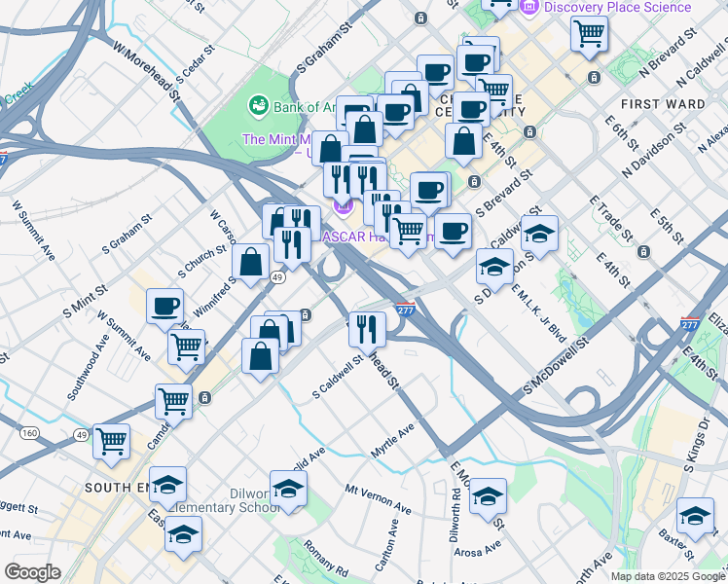The width and height of the screenshot is (728, 584).
Task: Click the shopping bag marker beside The Mint Museum
Action: click(x=330, y=150)
